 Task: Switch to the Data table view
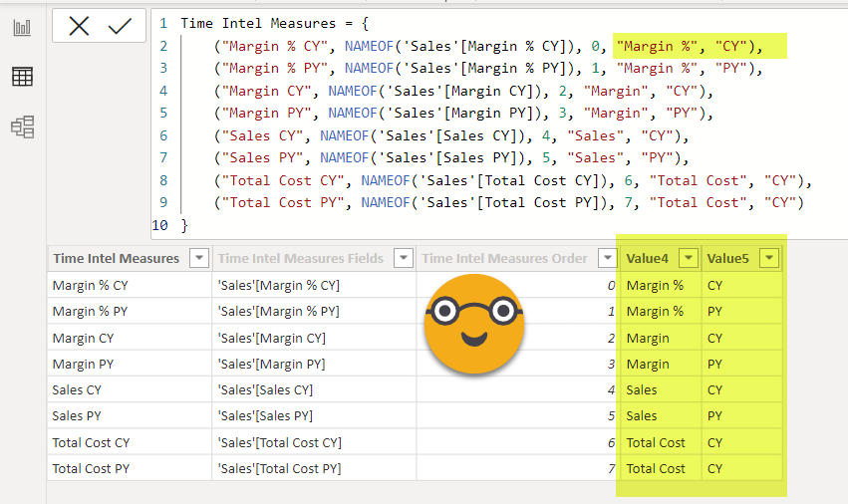(22, 77)
